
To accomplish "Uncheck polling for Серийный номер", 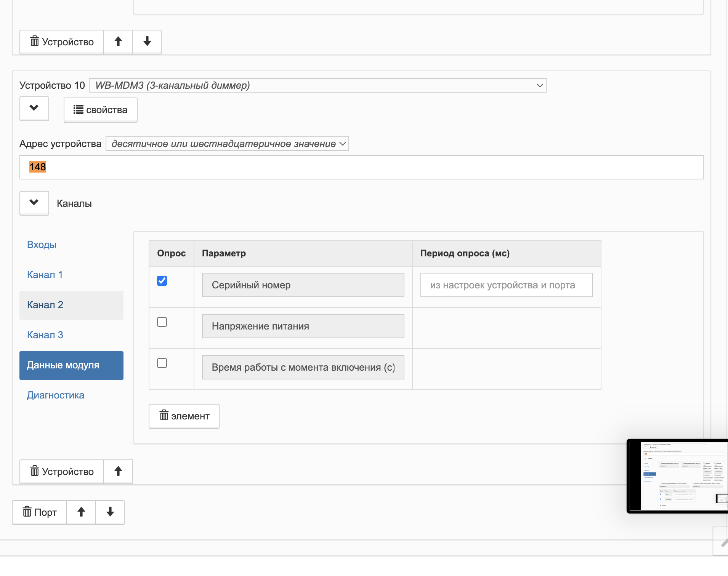I will [162, 281].
